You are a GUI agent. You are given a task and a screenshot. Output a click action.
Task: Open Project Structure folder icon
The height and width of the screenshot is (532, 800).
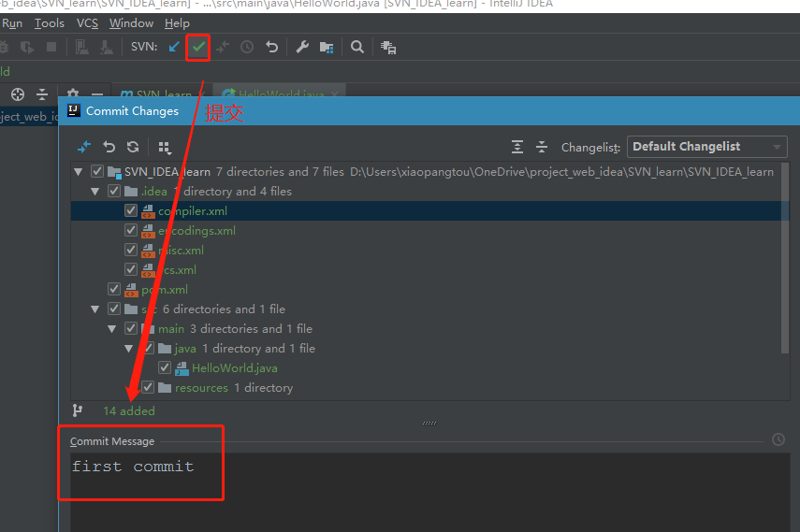pos(327,48)
